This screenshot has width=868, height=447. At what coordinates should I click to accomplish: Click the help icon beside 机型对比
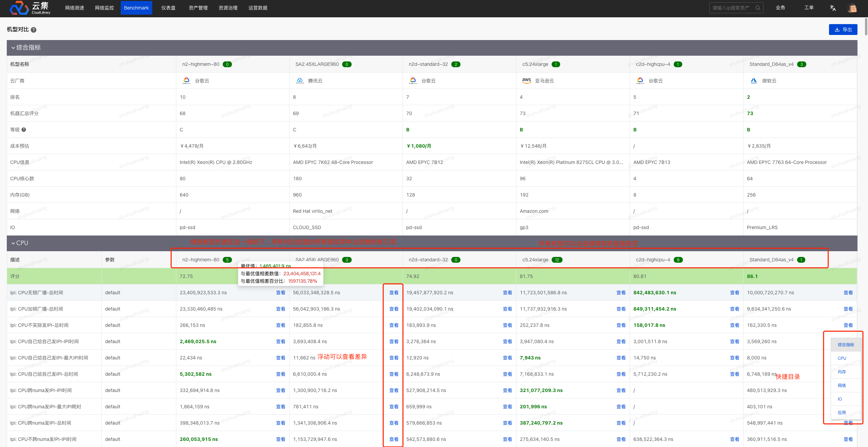(34, 30)
